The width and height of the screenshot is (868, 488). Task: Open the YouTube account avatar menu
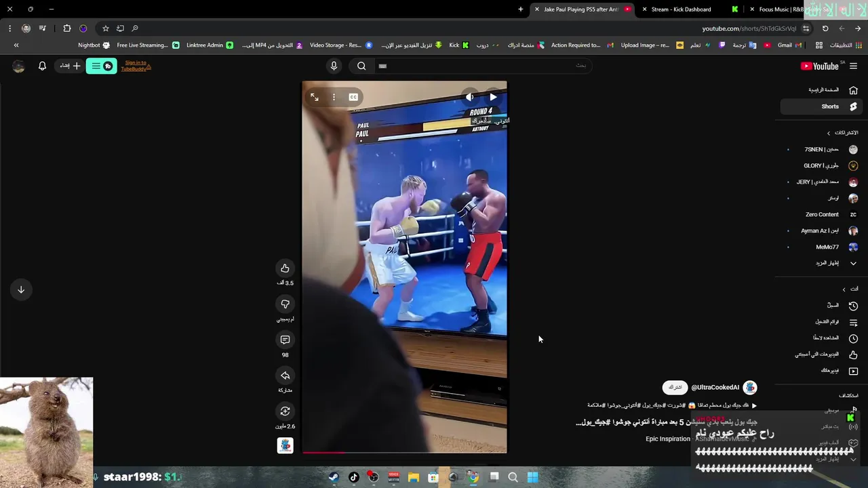click(x=18, y=66)
